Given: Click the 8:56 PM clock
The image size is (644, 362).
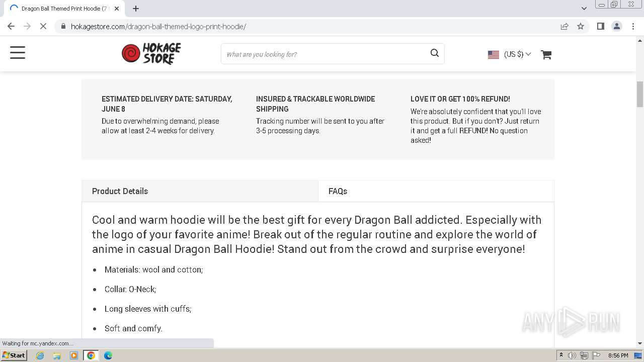Looking at the screenshot, I should point(618,355).
